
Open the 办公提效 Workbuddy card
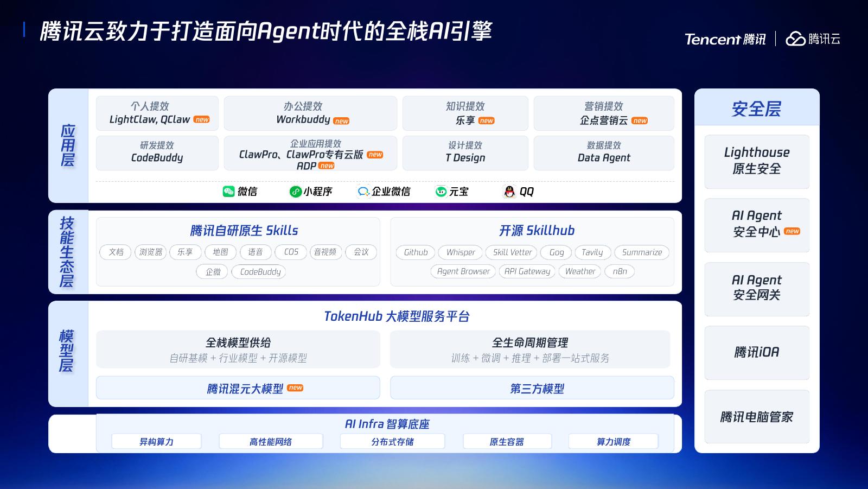[x=310, y=113]
